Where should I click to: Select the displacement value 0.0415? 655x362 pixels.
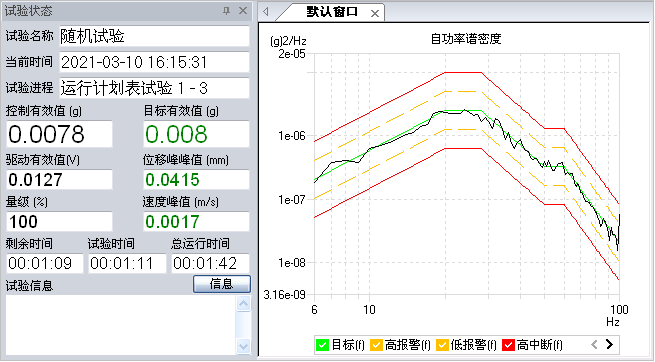coord(196,180)
